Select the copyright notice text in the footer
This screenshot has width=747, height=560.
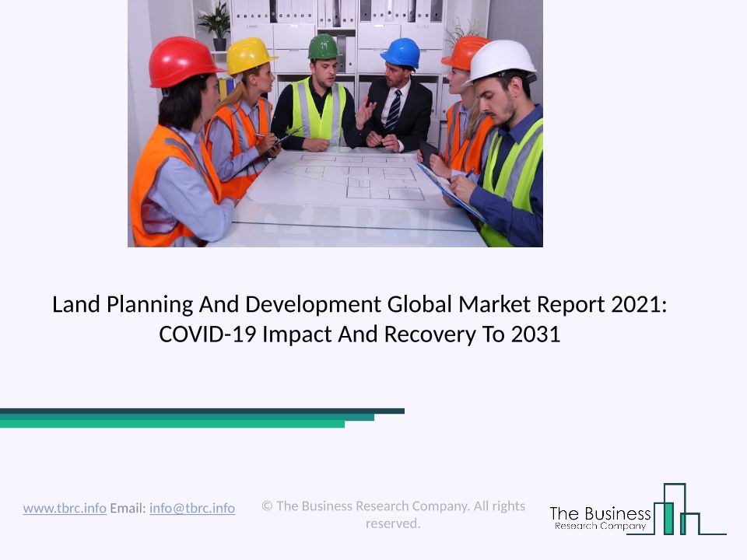click(x=393, y=515)
